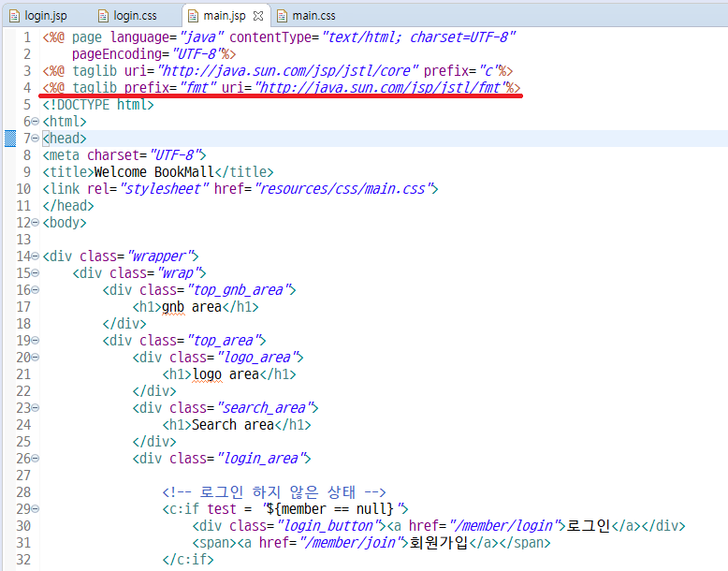Collapse the c:if fold on line 29
The height and width of the screenshot is (571, 728).
point(36,509)
